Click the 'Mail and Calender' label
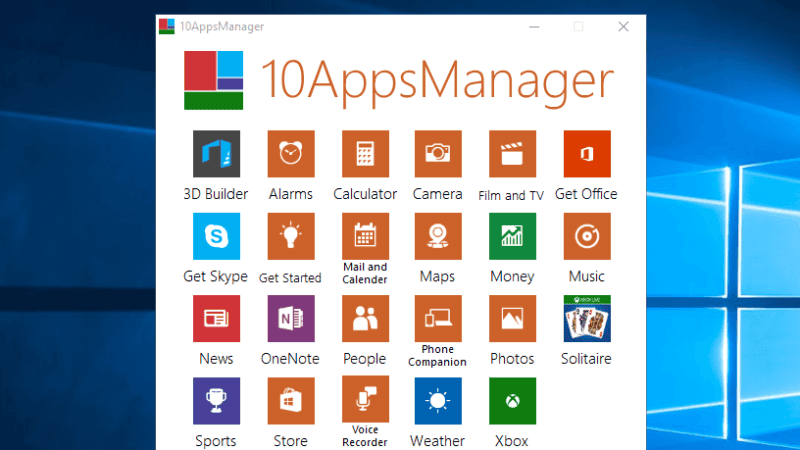800x450 pixels. (365, 273)
